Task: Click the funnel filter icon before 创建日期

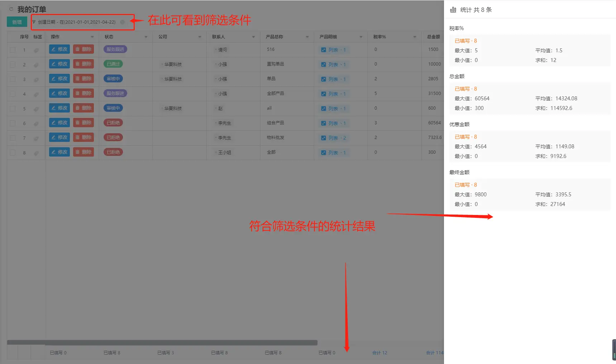Action: point(34,22)
